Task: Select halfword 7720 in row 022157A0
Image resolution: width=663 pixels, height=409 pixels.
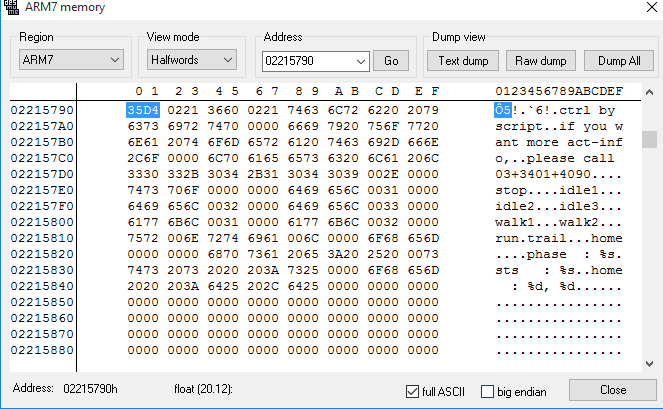Action: 423,126
